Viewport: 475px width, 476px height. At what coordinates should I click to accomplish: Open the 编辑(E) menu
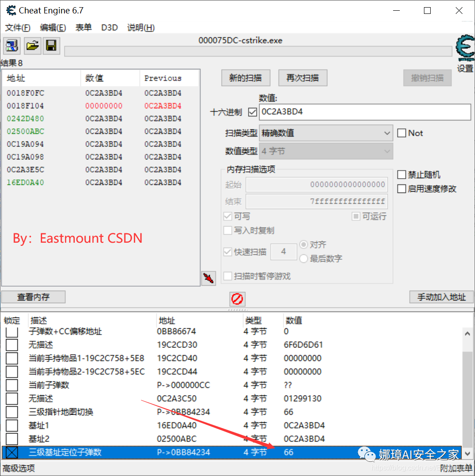pos(53,28)
